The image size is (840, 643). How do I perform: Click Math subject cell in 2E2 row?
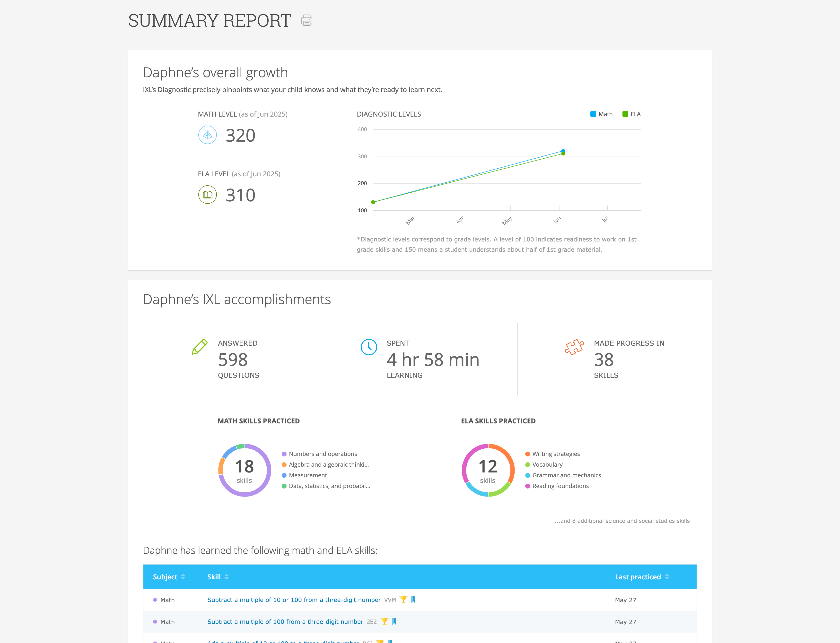(x=164, y=622)
